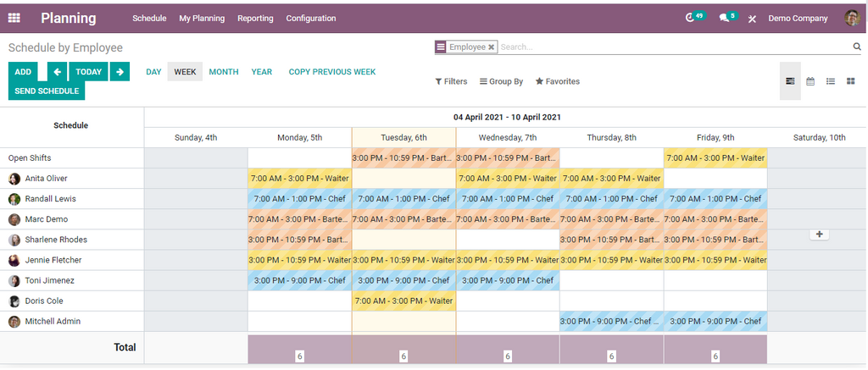Open the Configuration menu
The image size is (868, 370).
[x=311, y=18]
